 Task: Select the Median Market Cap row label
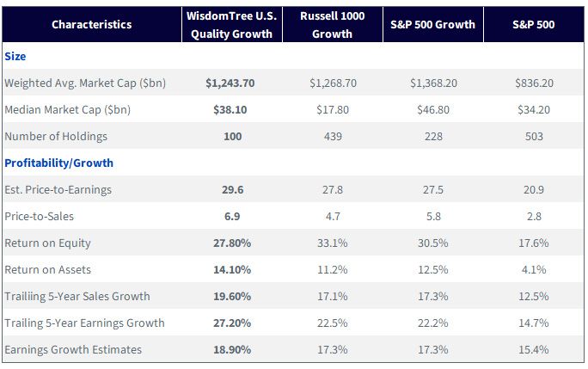(x=68, y=109)
